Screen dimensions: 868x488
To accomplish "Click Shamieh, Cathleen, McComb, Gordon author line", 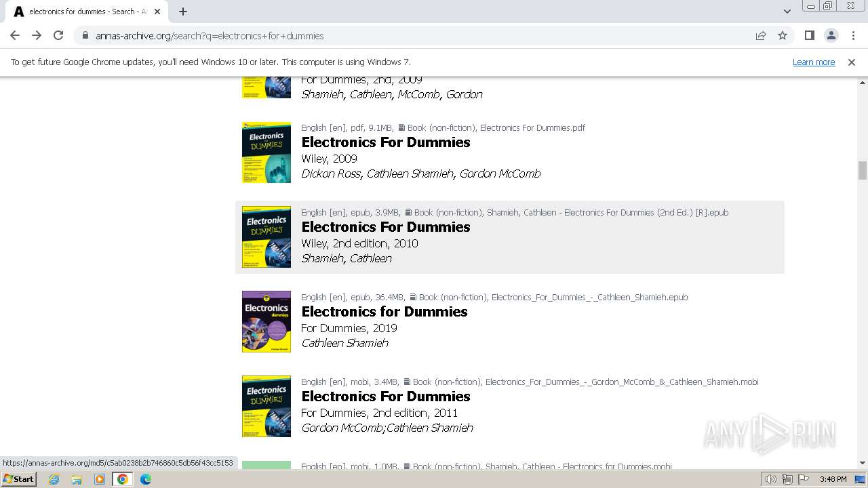I will [392, 94].
